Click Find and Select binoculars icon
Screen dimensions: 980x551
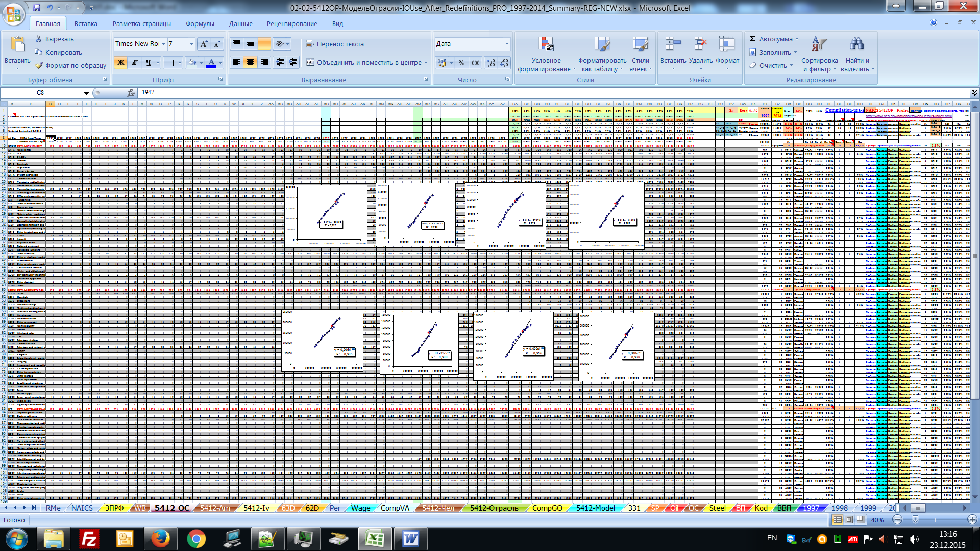point(856,44)
